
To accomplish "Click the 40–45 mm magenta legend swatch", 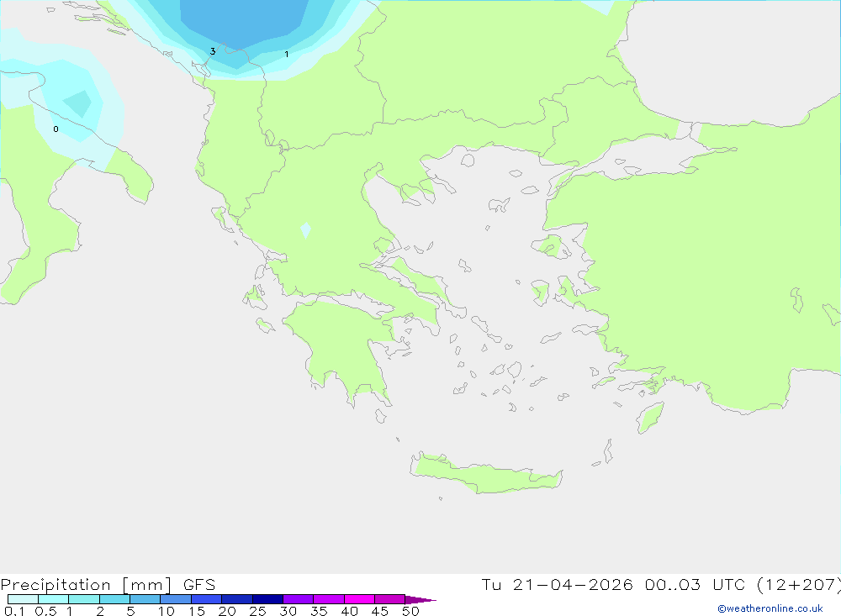I will pyautogui.click(x=359, y=599).
